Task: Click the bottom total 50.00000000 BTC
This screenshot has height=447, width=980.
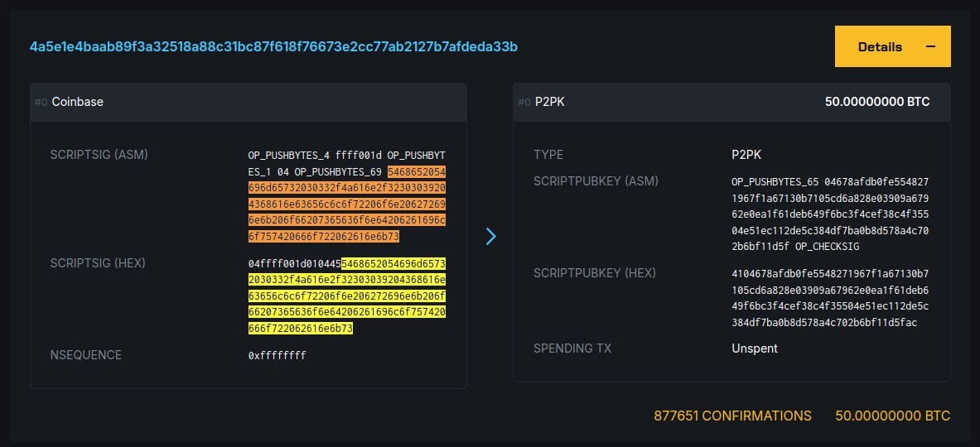Action: point(892,416)
